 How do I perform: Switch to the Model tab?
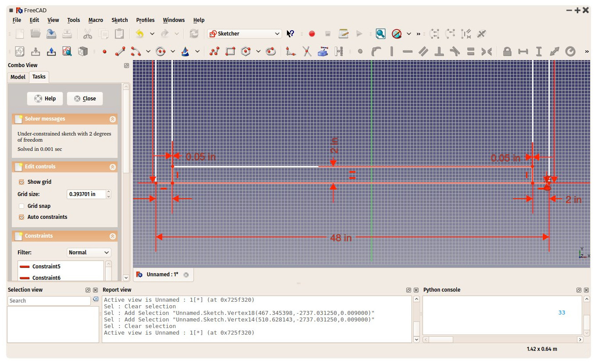point(18,77)
